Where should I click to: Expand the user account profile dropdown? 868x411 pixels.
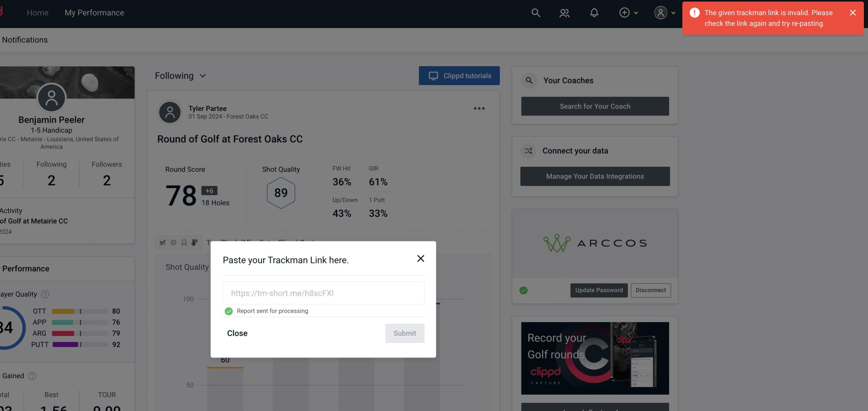[x=665, y=12]
